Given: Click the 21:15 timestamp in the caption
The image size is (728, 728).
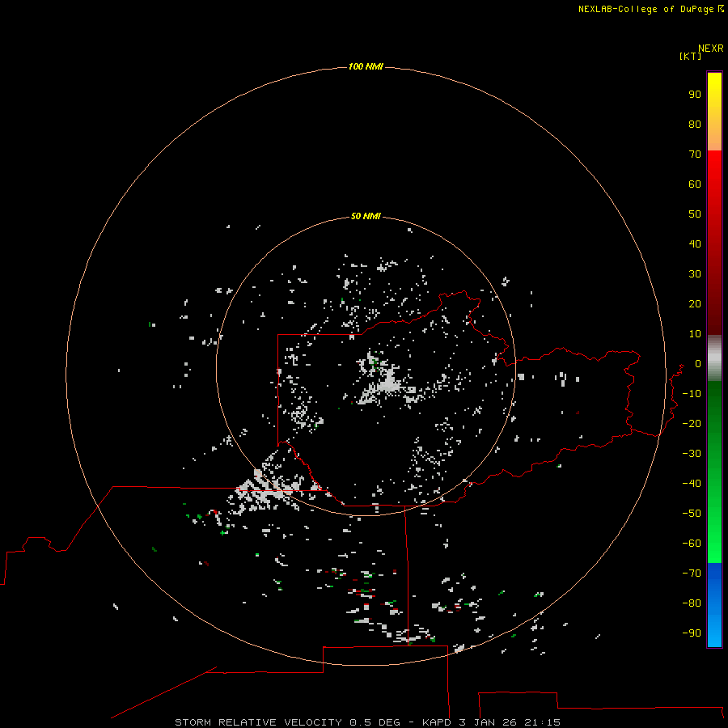Looking at the screenshot, I should point(542,722).
